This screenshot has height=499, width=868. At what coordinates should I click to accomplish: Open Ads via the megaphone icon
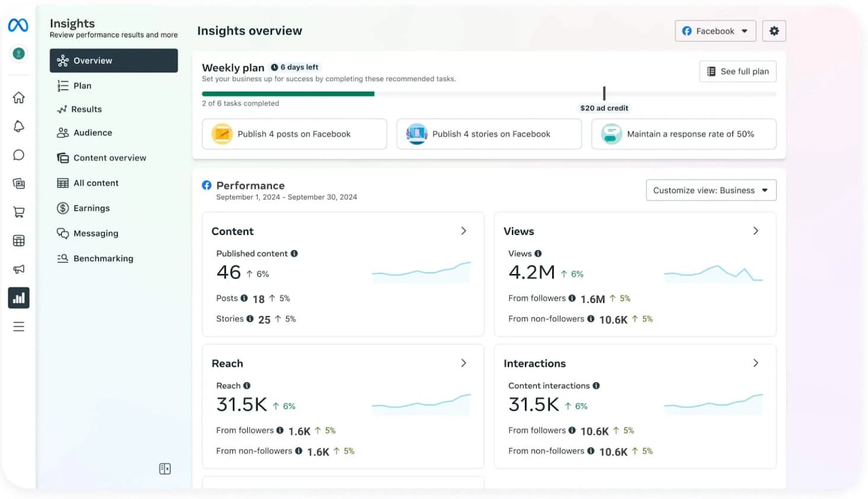[18, 269]
